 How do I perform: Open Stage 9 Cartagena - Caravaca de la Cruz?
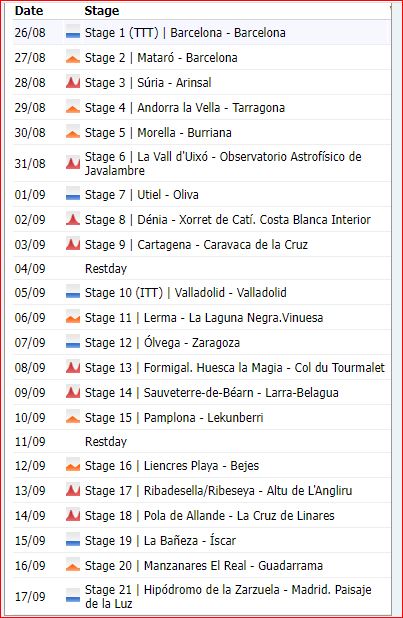tap(196, 244)
